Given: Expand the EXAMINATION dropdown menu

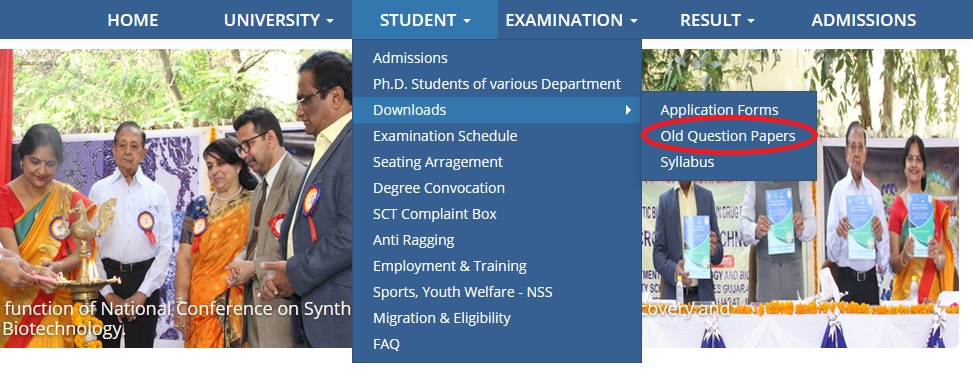Looking at the screenshot, I should click(572, 20).
